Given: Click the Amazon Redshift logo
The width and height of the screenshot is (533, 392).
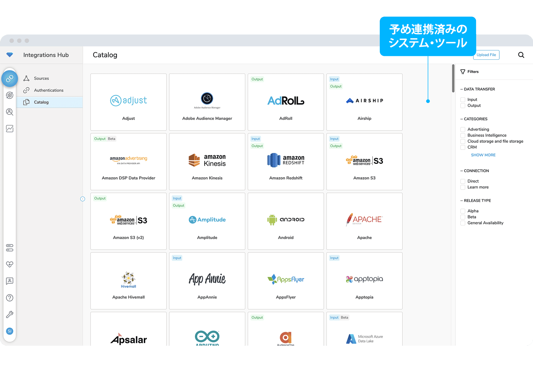Looking at the screenshot, I should point(286,160).
